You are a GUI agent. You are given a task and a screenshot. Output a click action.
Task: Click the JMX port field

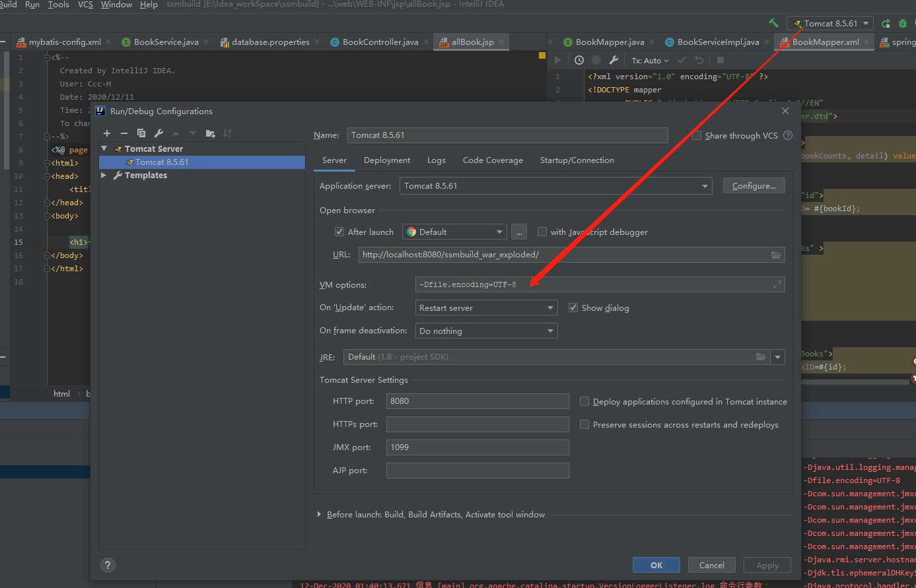477,447
